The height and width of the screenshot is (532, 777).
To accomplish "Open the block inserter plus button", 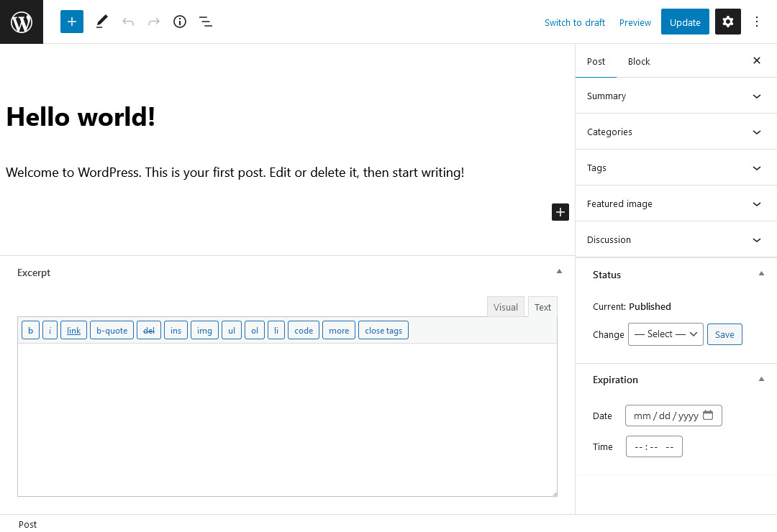I will point(72,22).
